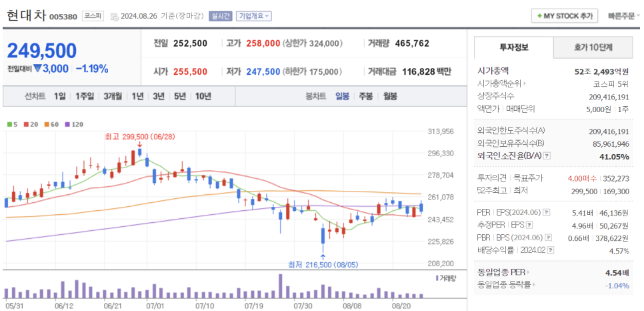Select the 5년 line chart period
Viewport: 644px width, 311px height.
point(180,96)
